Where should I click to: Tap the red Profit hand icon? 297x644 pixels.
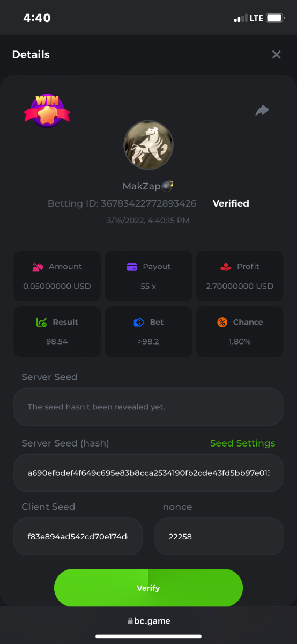click(226, 267)
